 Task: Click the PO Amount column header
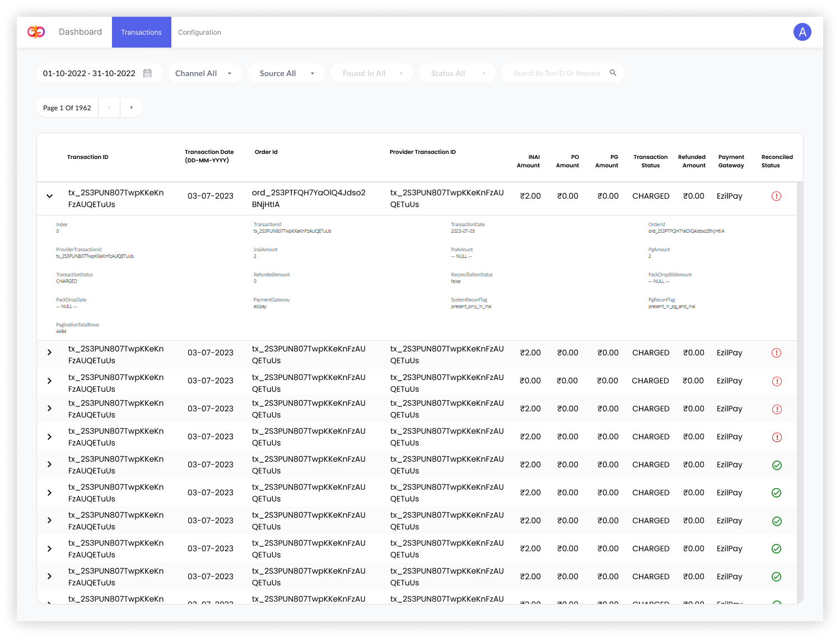click(567, 161)
